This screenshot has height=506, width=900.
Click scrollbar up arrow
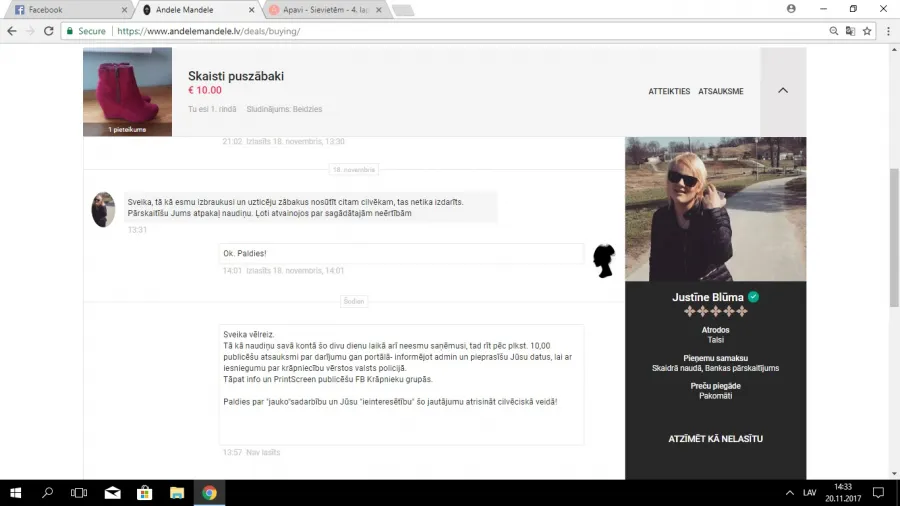click(894, 50)
